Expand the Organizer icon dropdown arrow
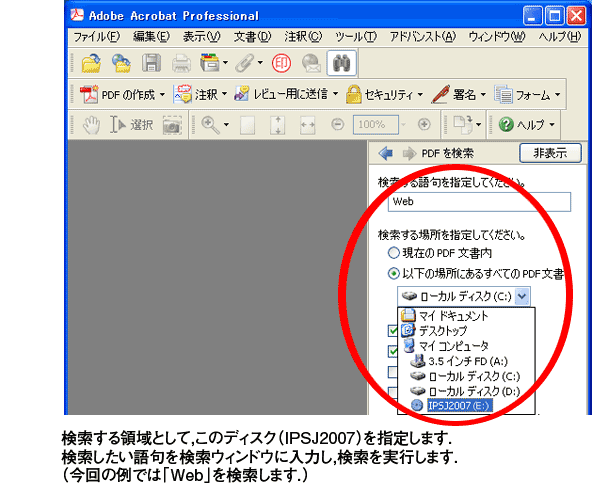Viewport: 600px width, 486px height. pos(225,63)
